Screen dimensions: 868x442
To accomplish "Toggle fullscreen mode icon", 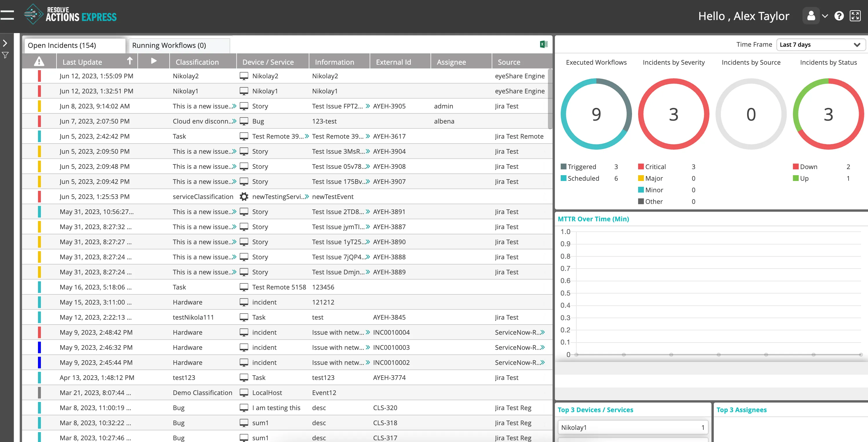I will [855, 16].
